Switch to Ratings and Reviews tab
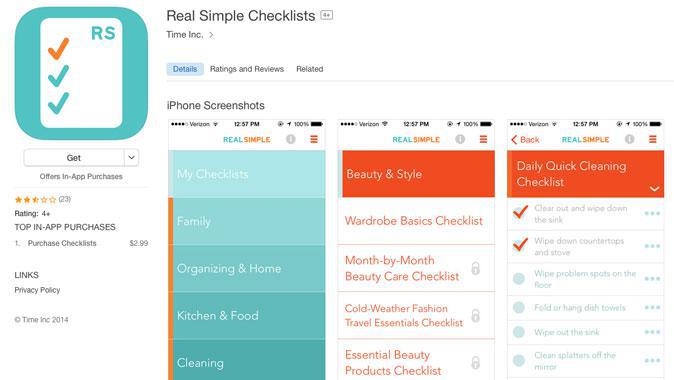The image size is (674, 380). (247, 69)
